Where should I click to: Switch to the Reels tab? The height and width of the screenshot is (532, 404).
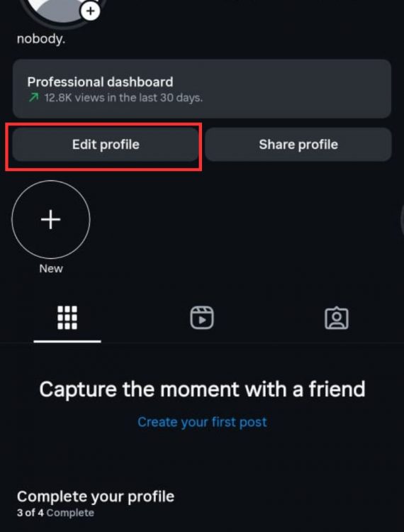(x=202, y=318)
